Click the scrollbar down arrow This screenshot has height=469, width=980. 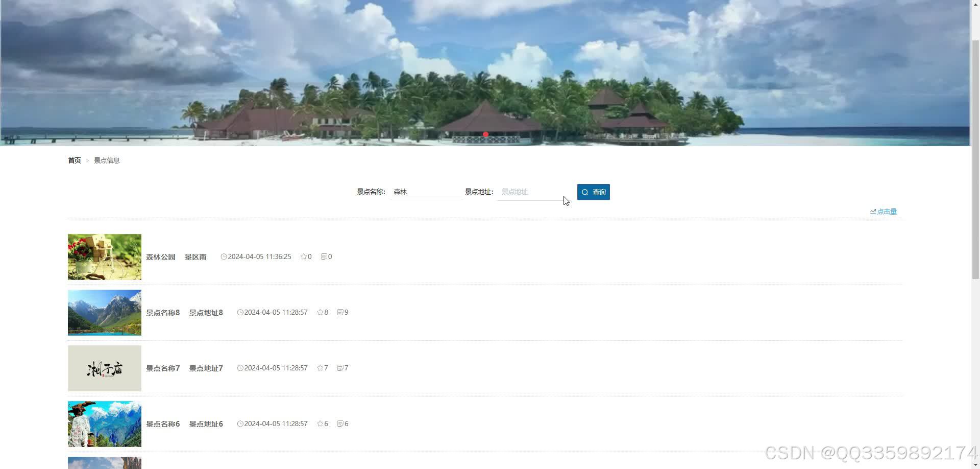tap(975, 464)
